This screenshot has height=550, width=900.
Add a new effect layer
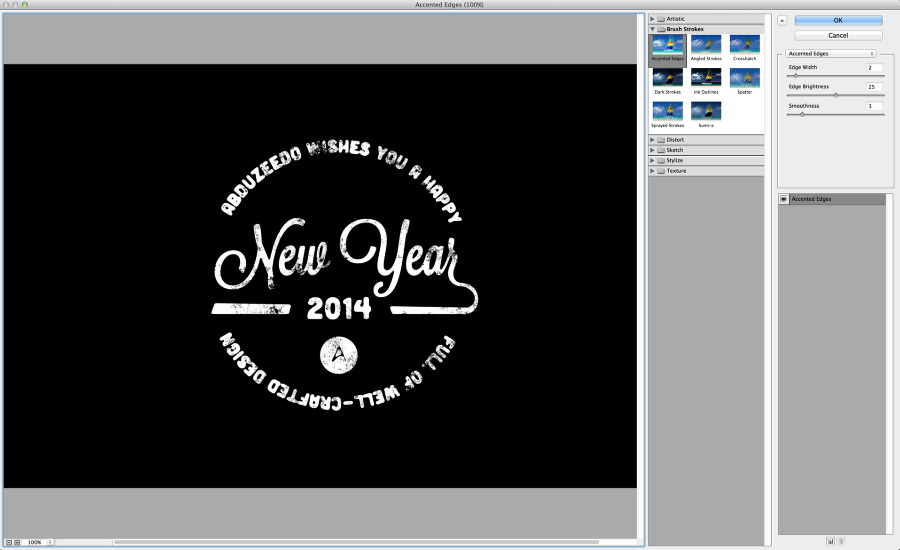coord(831,541)
